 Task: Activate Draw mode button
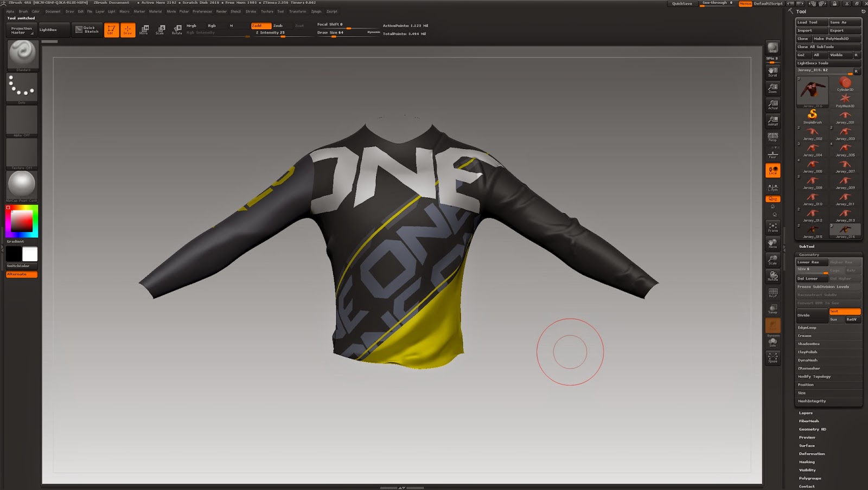point(127,30)
